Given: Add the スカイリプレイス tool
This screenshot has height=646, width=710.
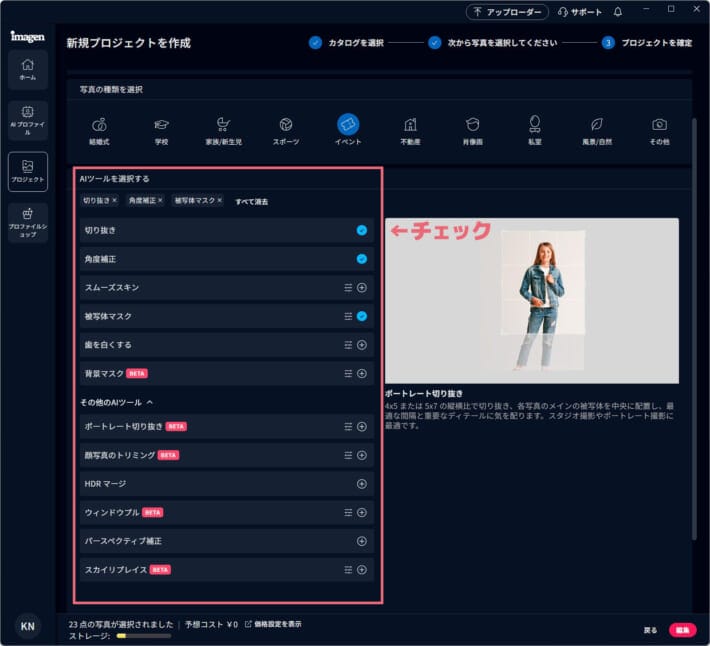Looking at the screenshot, I should point(362,570).
